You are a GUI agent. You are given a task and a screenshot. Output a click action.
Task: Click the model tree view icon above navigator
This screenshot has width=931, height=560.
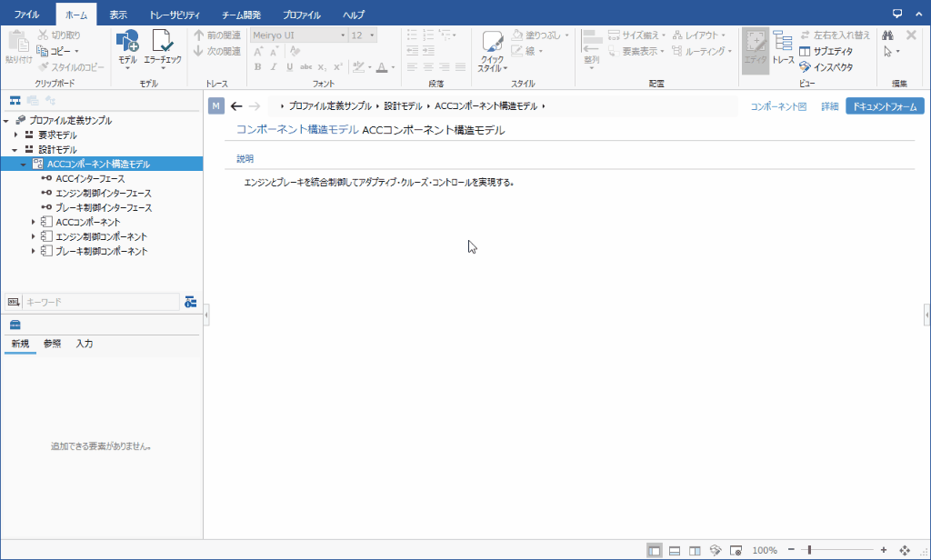pos(15,99)
